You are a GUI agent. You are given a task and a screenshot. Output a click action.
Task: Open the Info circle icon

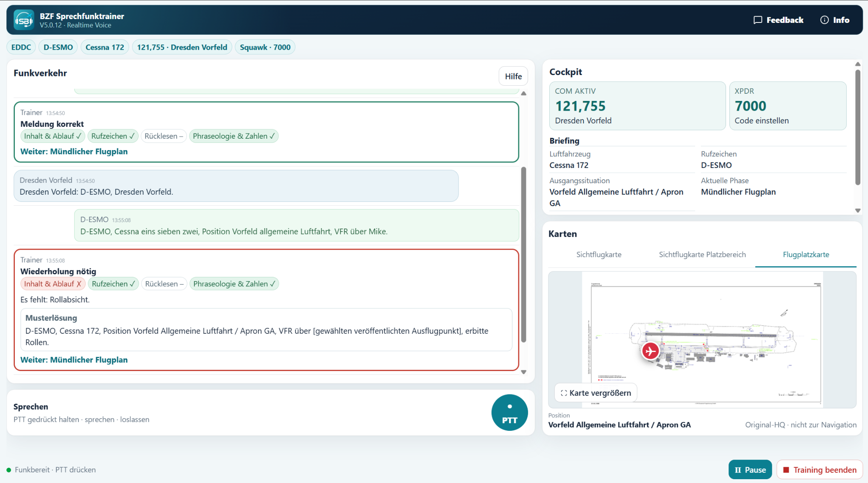824,20
